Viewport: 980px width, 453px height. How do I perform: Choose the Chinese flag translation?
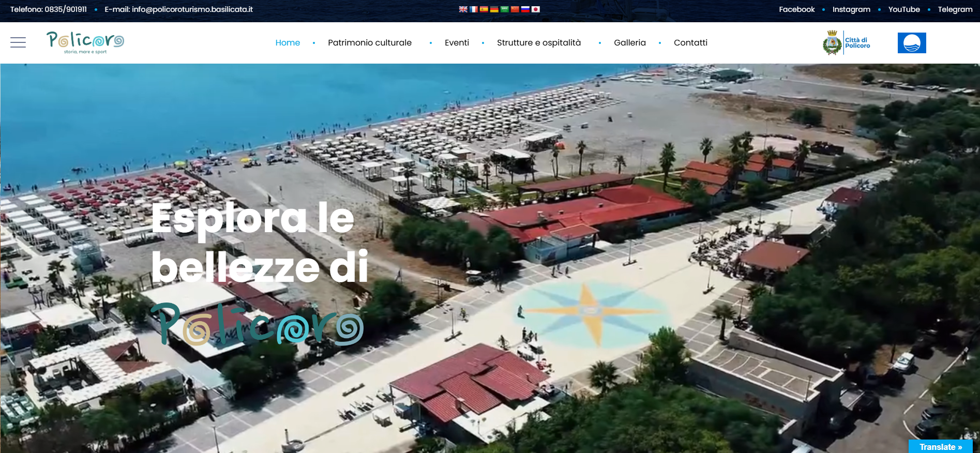click(515, 9)
